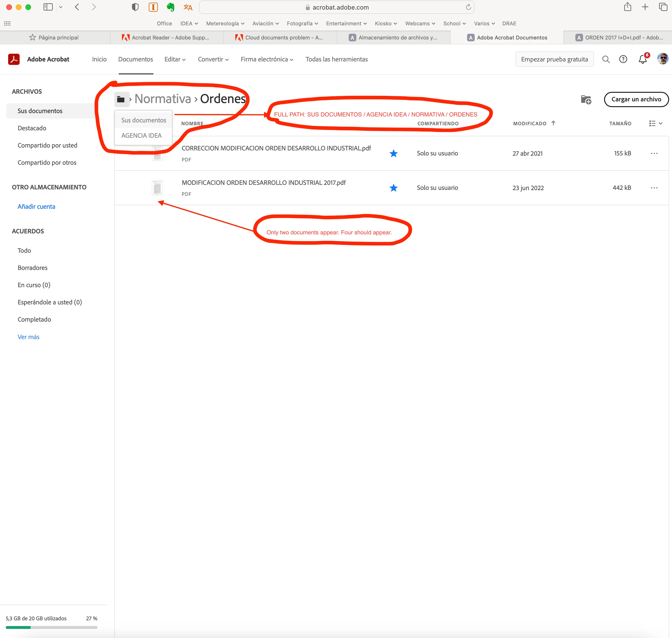Toggle sort direction arrow next to Modificado
This screenshot has height=638, width=672.
point(553,123)
